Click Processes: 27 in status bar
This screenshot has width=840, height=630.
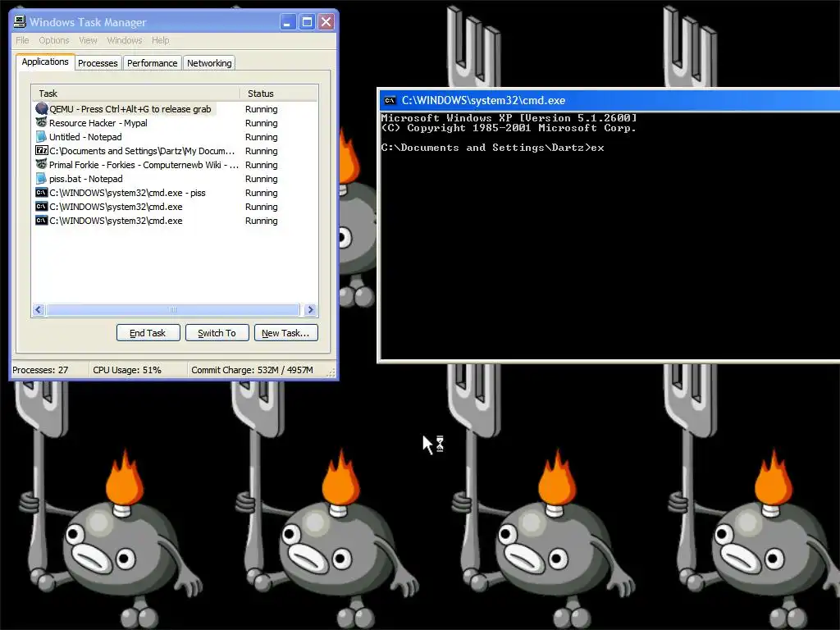(40, 370)
